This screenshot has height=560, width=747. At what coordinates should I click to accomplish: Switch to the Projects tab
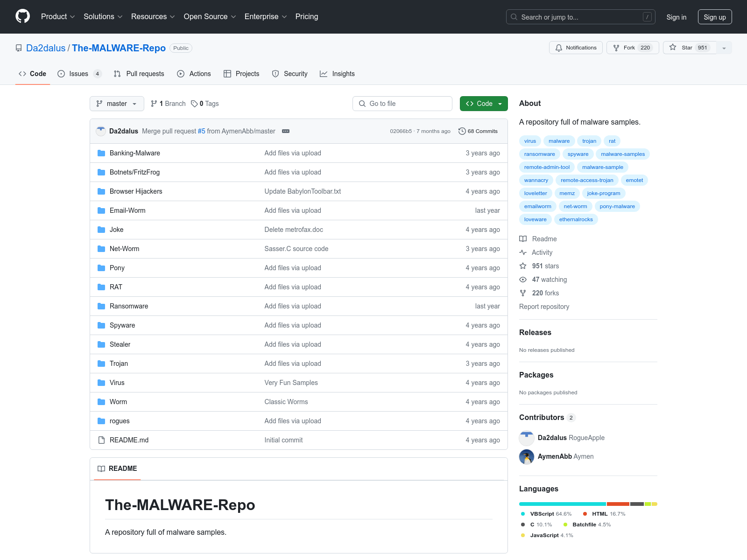pos(241,74)
